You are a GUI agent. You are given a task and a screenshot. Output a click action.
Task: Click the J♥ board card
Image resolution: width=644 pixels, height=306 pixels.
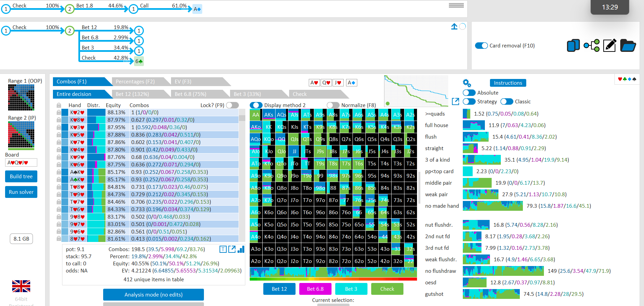(x=338, y=83)
